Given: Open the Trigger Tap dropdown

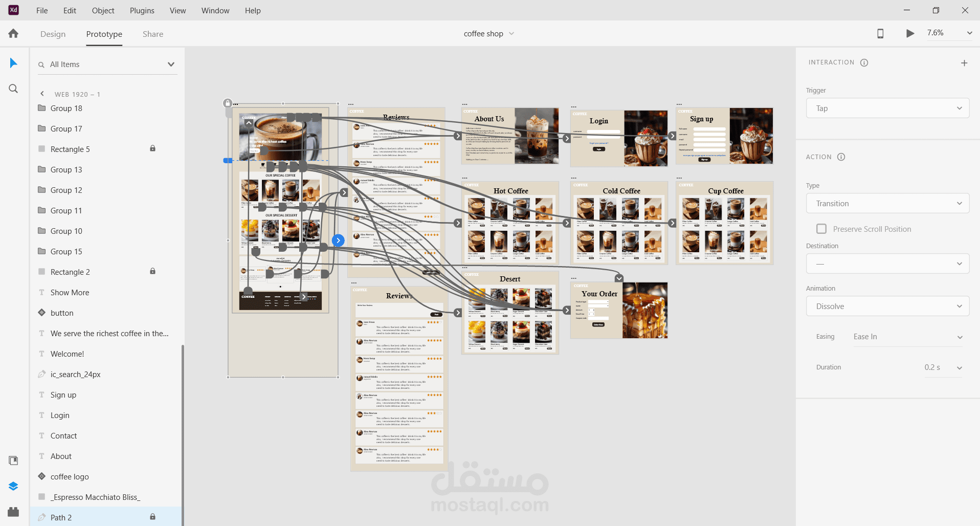Looking at the screenshot, I should [x=887, y=108].
